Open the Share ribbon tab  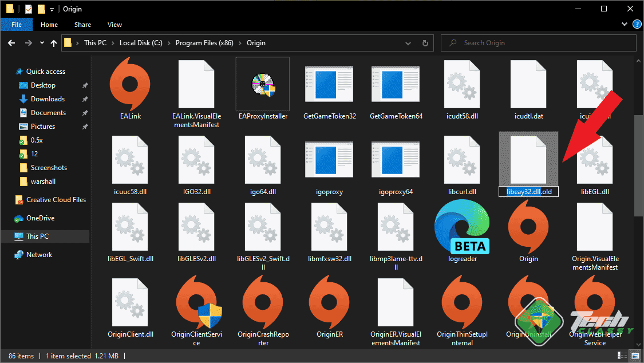click(82, 25)
